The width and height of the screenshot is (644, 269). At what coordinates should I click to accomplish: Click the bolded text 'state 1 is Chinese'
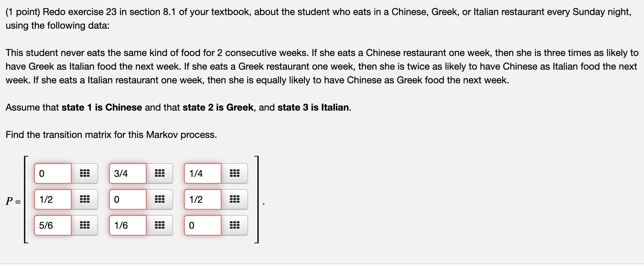click(102, 107)
